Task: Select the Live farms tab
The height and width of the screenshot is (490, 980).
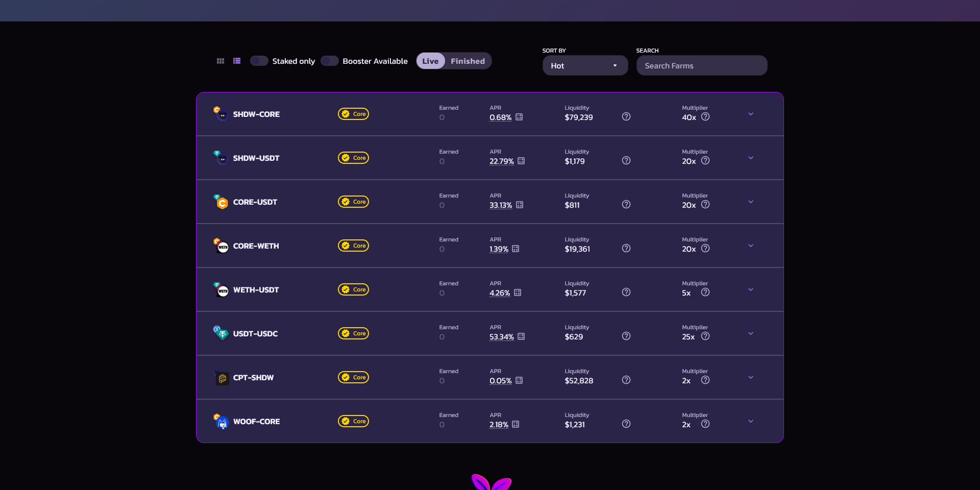Action: pos(430,61)
